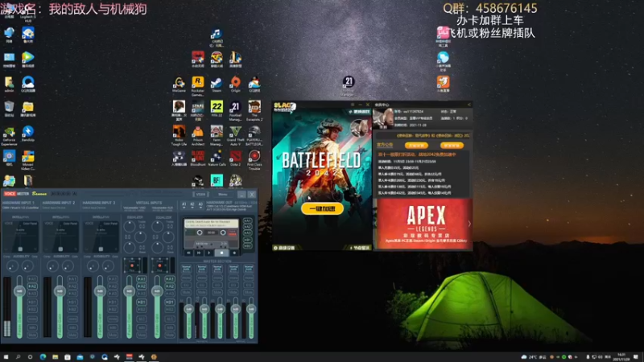The width and height of the screenshot is (644, 362).
Task: Toggle A1 bus on Hardware Input 1
Action: tap(32, 279)
